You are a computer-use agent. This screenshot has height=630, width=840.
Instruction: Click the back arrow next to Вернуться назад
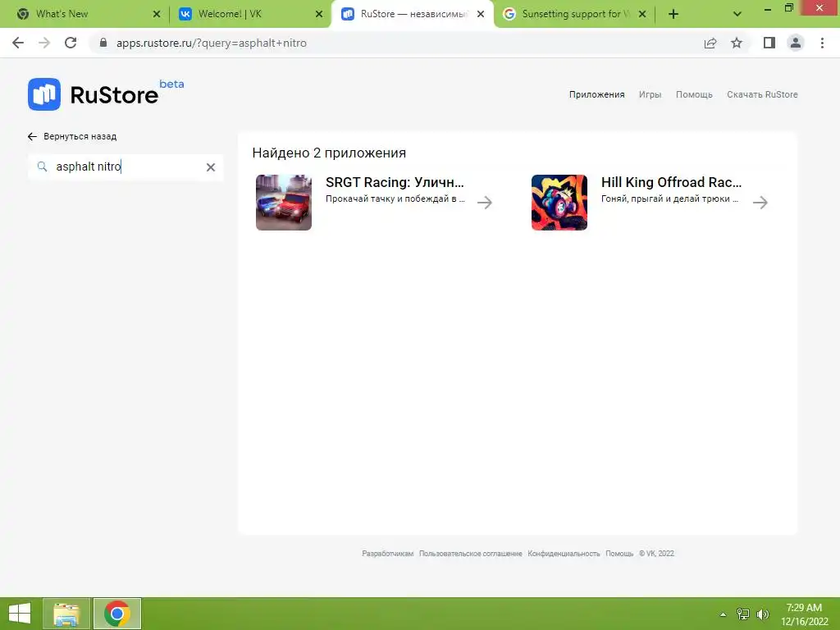(x=32, y=137)
